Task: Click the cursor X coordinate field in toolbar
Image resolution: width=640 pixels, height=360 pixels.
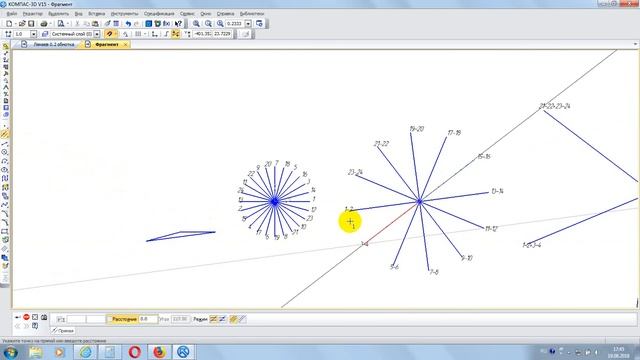Action: pyautogui.click(x=203, y=34)
